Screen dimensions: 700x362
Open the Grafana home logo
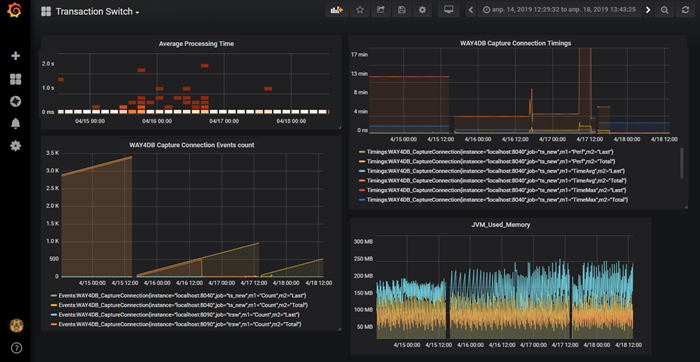(x=15, y=11)
